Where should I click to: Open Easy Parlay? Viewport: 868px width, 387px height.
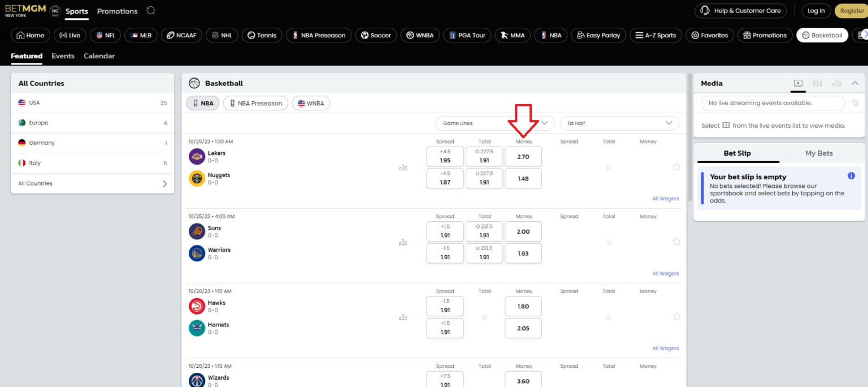(598, 35)
